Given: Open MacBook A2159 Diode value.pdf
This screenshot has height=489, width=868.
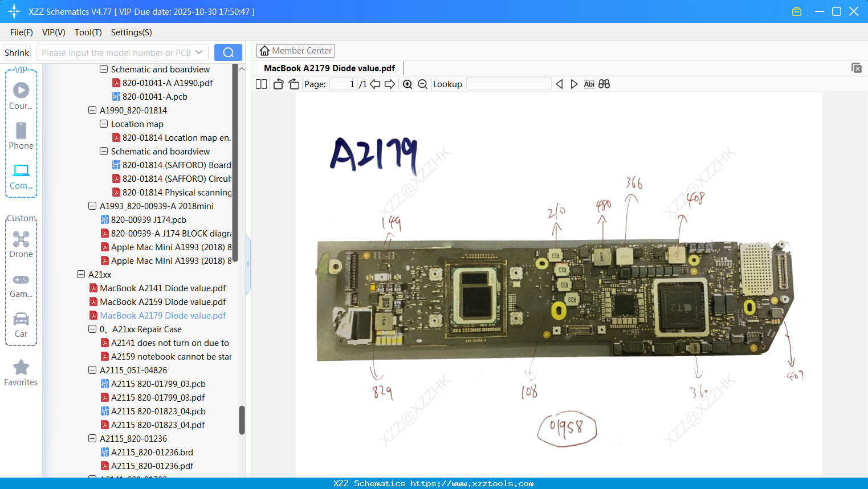Looking at the screenshot, I should (163, 301).
